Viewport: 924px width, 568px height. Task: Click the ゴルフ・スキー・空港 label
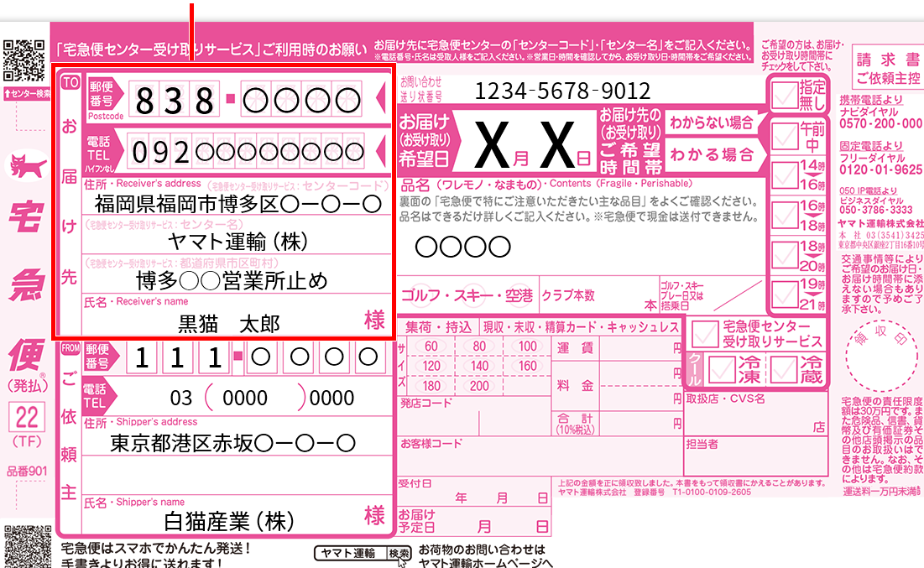click(467, 295)
